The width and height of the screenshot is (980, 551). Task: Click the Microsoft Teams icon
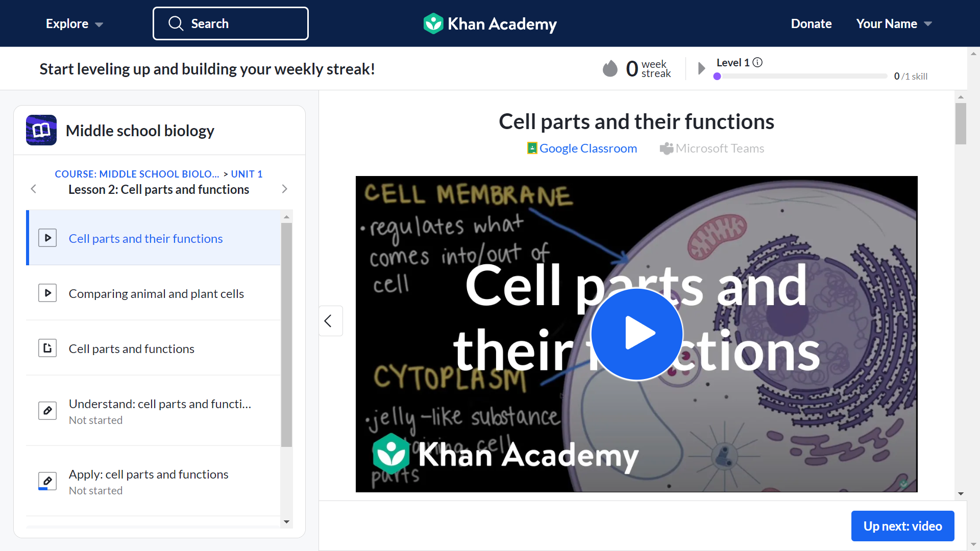click(x=666, y=148)
